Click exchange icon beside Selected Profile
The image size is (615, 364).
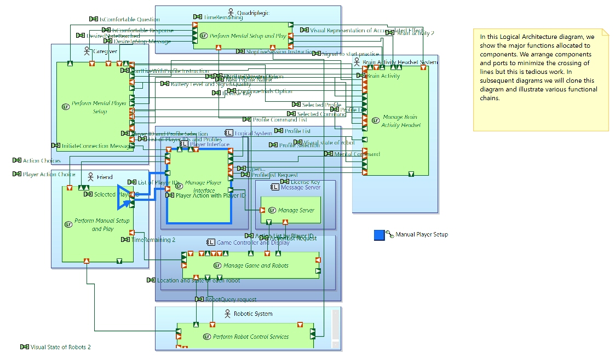click(x=296, y=104)
